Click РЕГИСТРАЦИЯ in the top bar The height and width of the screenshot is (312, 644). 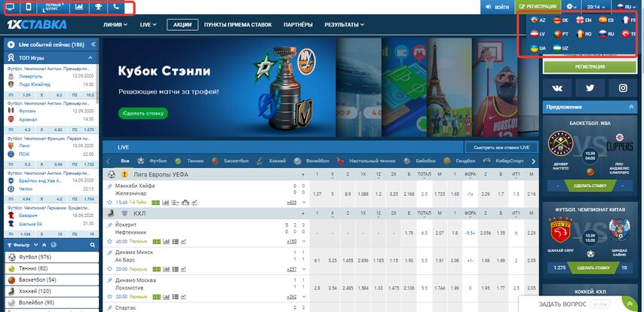click(538, 7)
